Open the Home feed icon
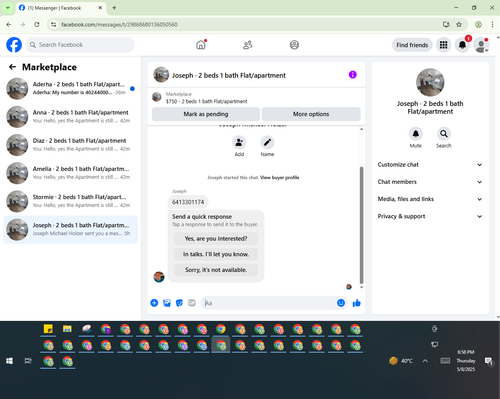Image resolution: width=500 pixels, height=399 pixels. coord(201,45)
